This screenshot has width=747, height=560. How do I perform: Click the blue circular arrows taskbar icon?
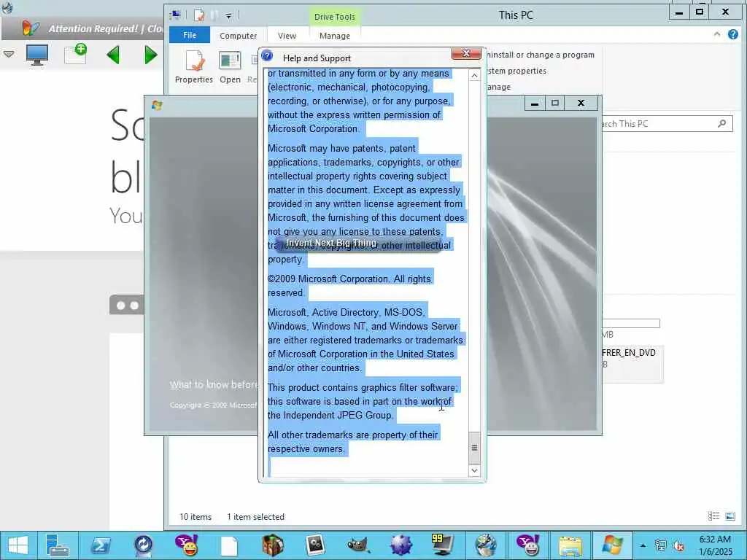coord(143,545)
